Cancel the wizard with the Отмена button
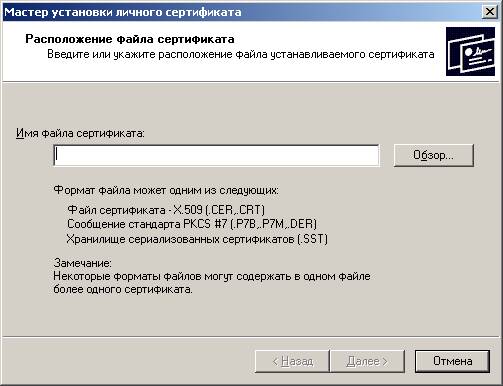The image size is (503, 386). click(452, 361)
